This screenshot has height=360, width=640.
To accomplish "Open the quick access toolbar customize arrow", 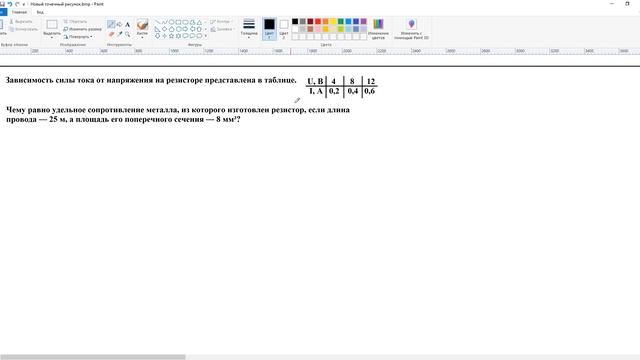I will 24,4.
